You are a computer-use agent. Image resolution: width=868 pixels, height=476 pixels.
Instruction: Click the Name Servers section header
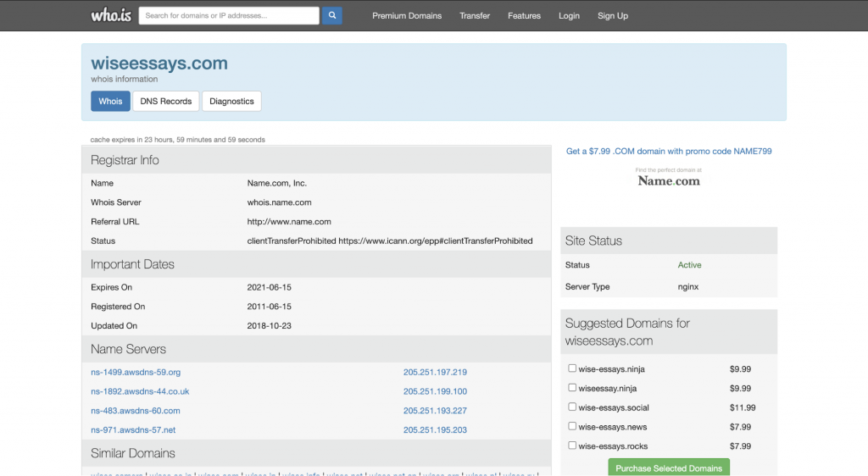(316, 349)
